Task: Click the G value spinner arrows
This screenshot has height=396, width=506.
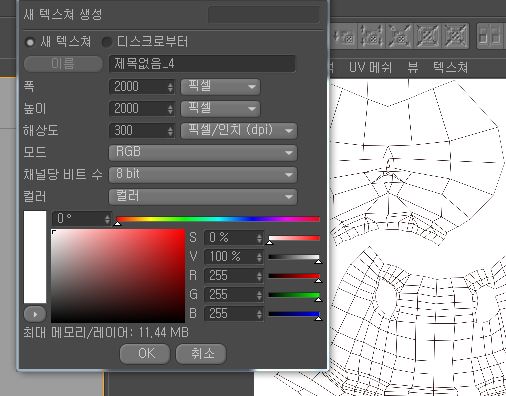Action: pyautogui.click(x=259, y=295)
